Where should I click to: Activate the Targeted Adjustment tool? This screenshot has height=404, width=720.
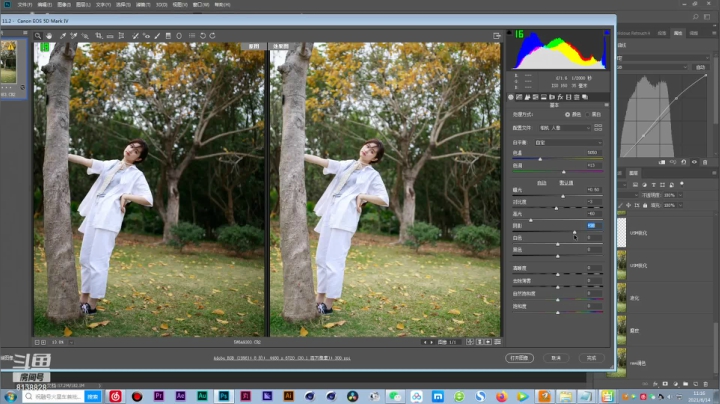[85, 36]
